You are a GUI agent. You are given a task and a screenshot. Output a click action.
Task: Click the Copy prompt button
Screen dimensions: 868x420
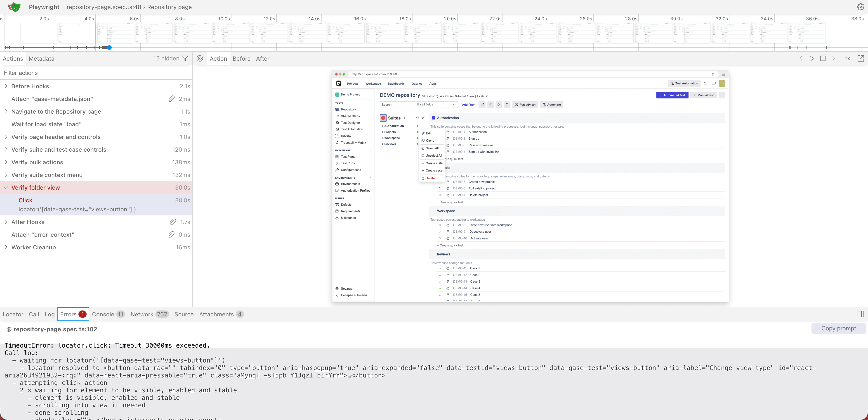pos(838,328)
